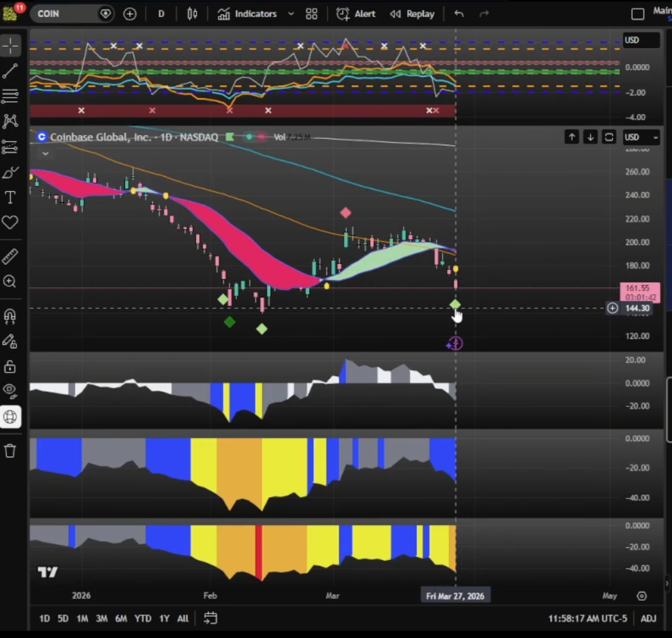Open the go to date calendar
Image resolution: width=672 pixels, height=638 pixels.
211,618
